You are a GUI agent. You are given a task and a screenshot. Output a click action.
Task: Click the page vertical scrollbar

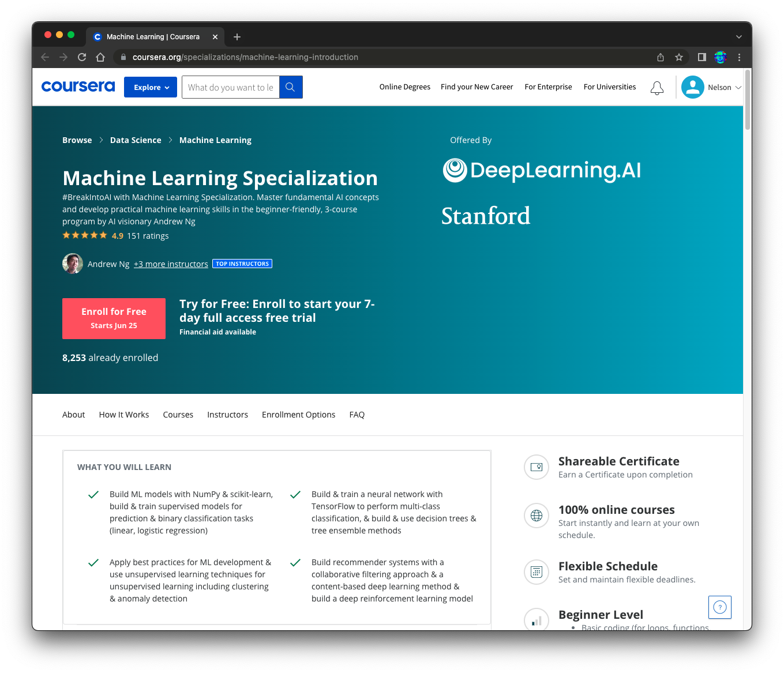[x=748, y=99]
